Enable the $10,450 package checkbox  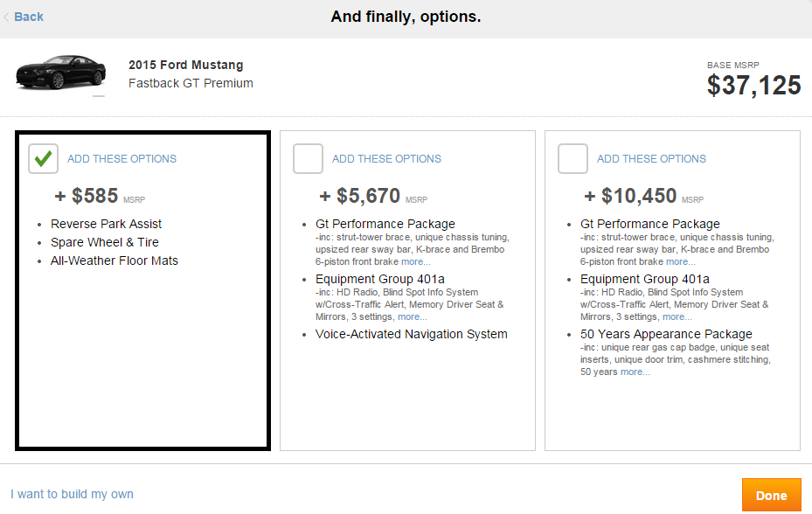[573, 159]
